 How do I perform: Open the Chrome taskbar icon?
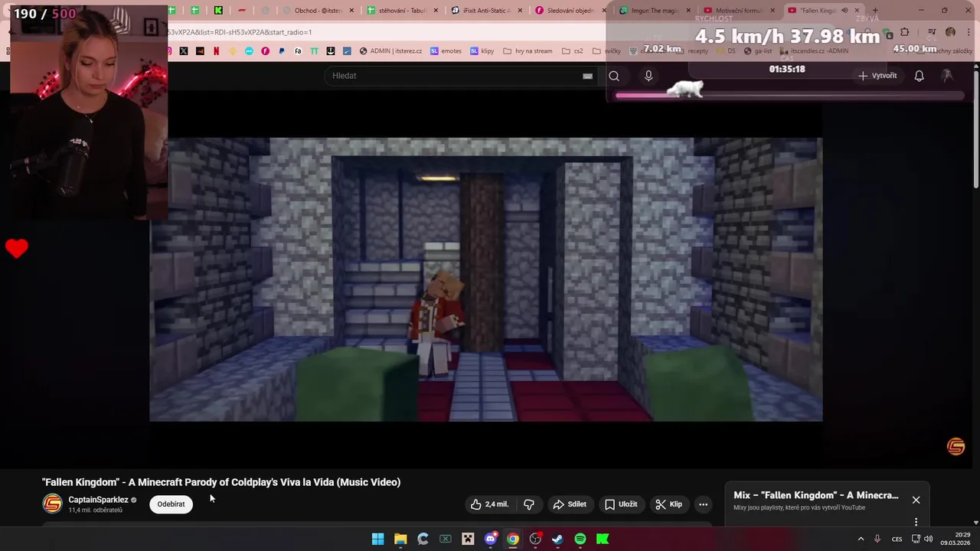[x=513, y=539]
